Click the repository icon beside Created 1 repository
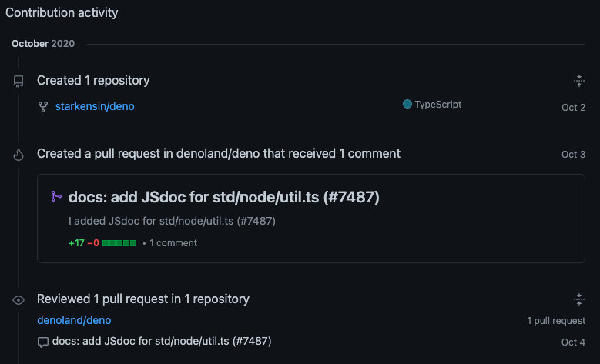This screenshot has height=364, width=600. (x=18, y=81)
